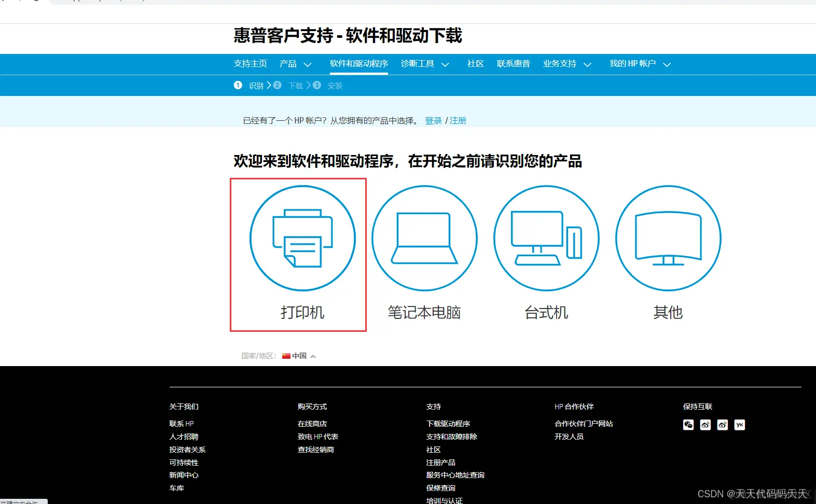Open footer link 致电 HP 代表
The width and height of the screenshot is (816, 504).
pos(318,437)
